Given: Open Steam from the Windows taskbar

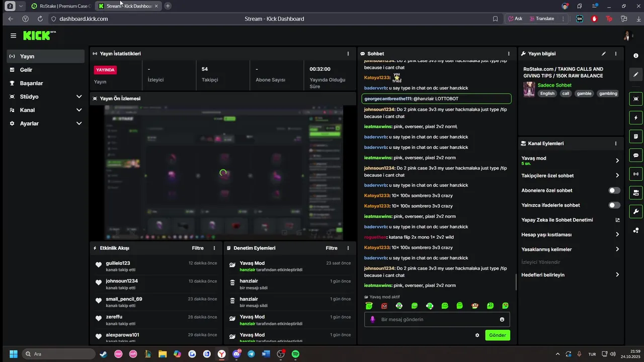Looking at the screenshot, I should [x=103, y=354].
